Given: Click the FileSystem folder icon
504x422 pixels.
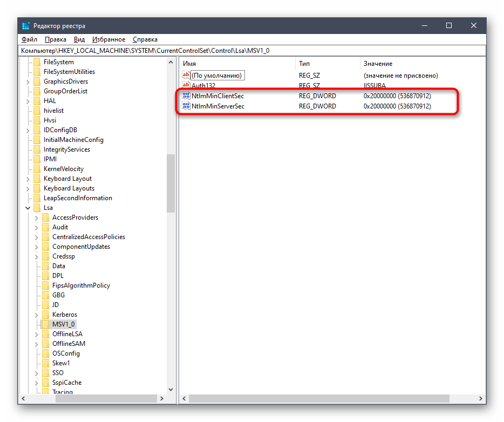Looking at the screenshot, I should pos(37,62).
